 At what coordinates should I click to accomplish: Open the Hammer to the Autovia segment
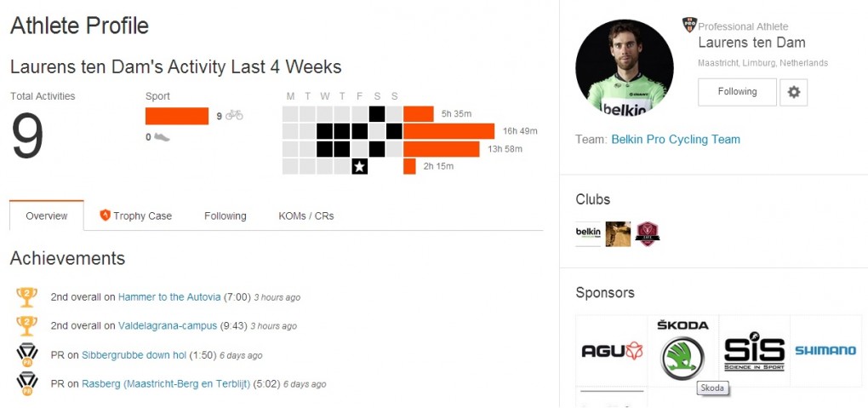(x=169, y=297)
